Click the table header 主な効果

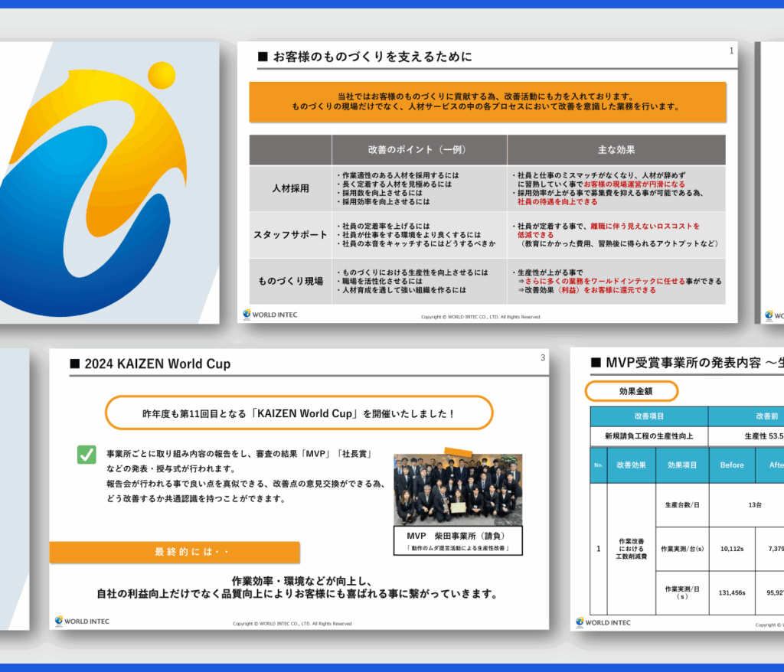click(x=616, y=149)
